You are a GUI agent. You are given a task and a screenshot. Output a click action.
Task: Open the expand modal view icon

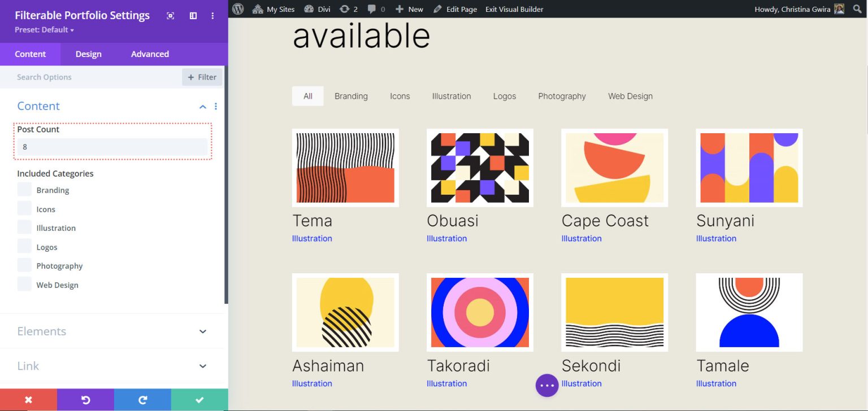[x=170, y=16]
